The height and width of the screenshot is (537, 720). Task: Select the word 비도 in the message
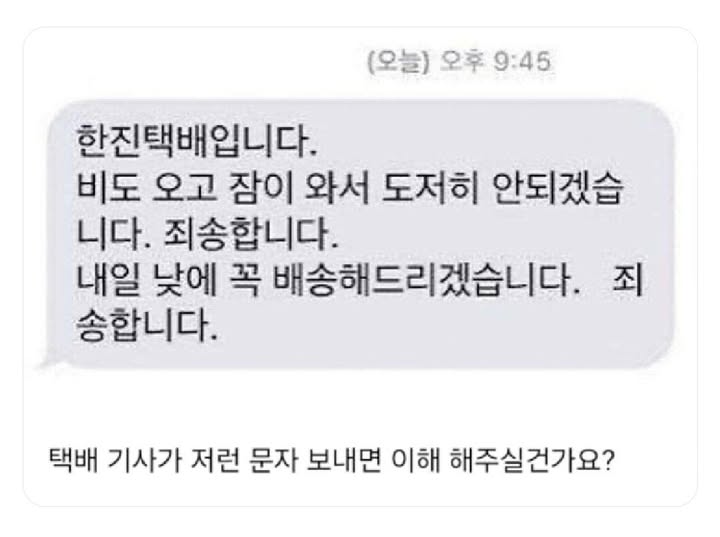108,187
